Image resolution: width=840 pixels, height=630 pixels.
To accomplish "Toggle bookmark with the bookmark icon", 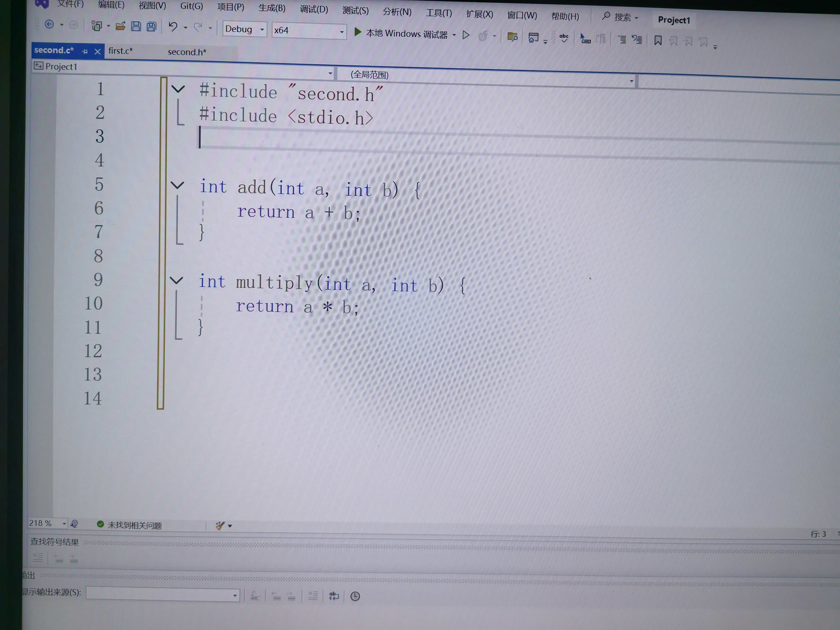I will [658, 40].
